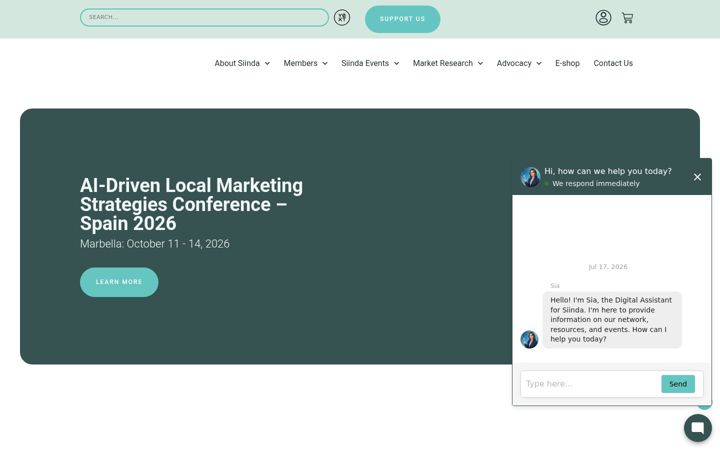Close the chat widget with X
The width and height of the screenshot is (720, 450).
coord(697,177)
